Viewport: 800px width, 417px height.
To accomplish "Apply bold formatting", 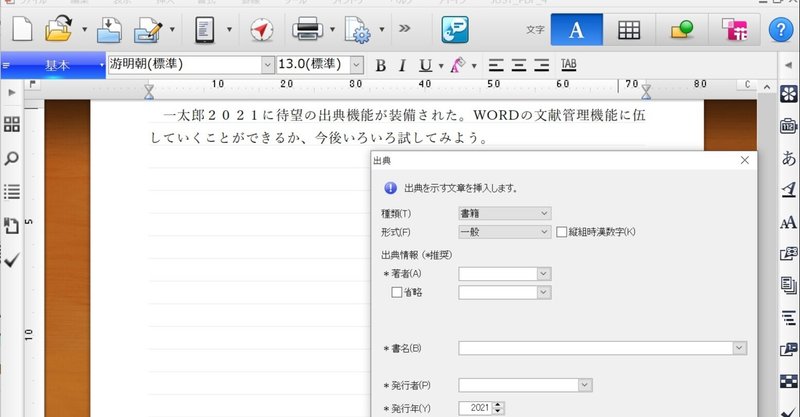I will pyautogui.click(x=381, y=65).
